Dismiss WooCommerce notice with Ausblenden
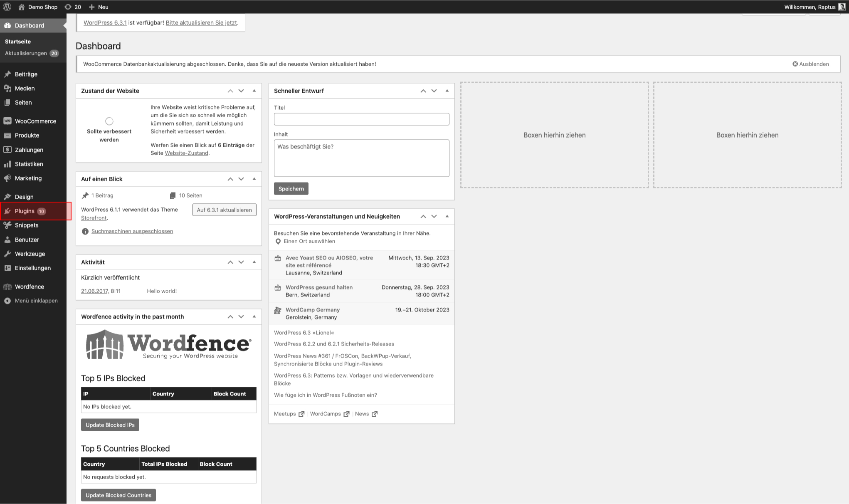This screenshot has width=849, height=504. coord(811,64)
